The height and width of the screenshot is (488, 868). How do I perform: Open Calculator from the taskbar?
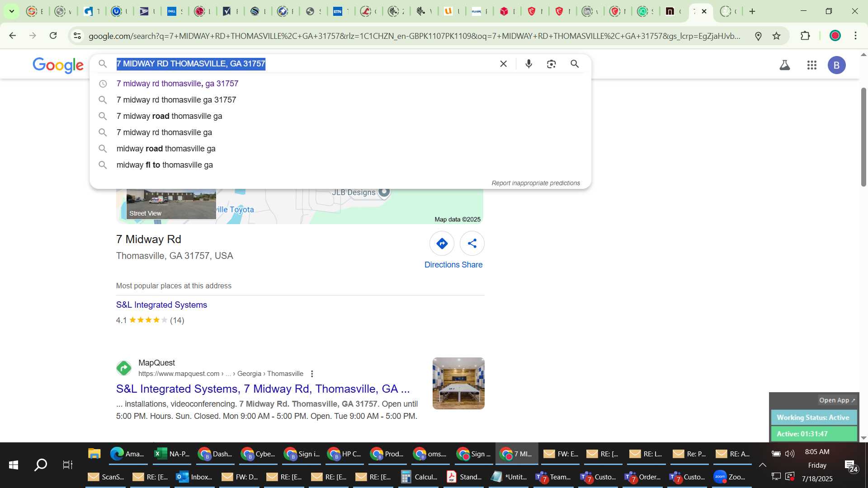point(420,477)
